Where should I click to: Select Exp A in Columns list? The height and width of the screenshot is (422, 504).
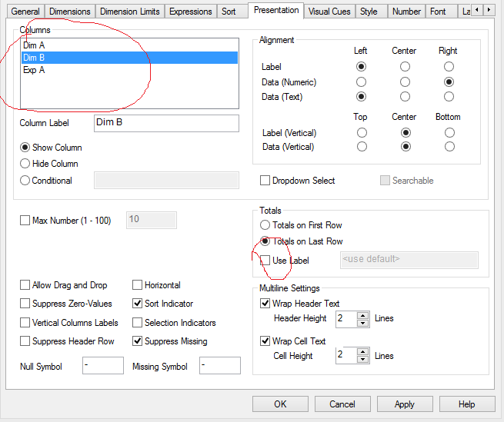pyautogui.click(x=35, y=70)
